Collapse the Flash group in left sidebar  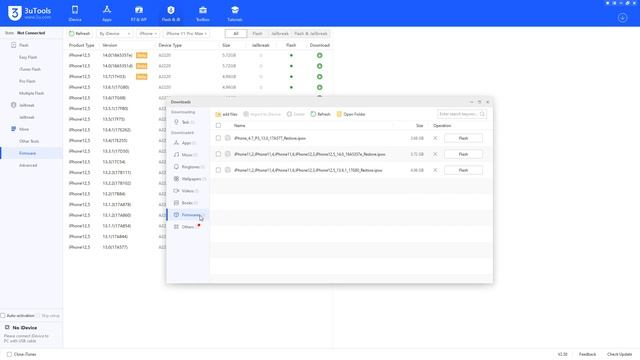pos(13,45)
